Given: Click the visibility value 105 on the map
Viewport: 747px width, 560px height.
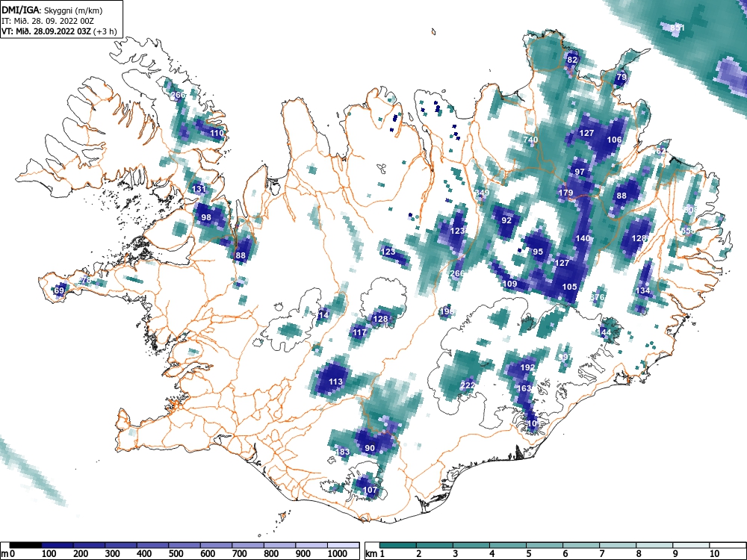Looking at the screenshot, I should tap(570, 287).
